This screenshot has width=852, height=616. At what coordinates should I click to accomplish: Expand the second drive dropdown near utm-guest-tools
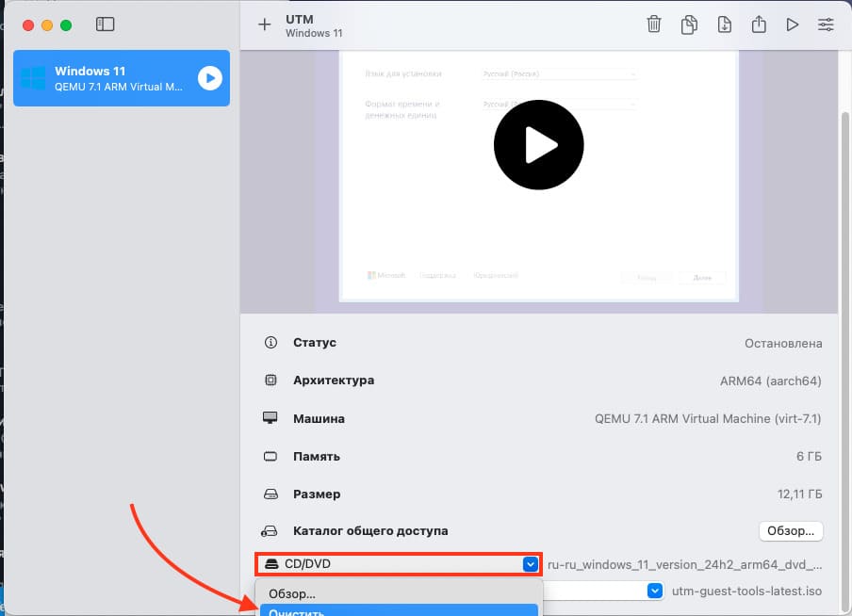656,592
